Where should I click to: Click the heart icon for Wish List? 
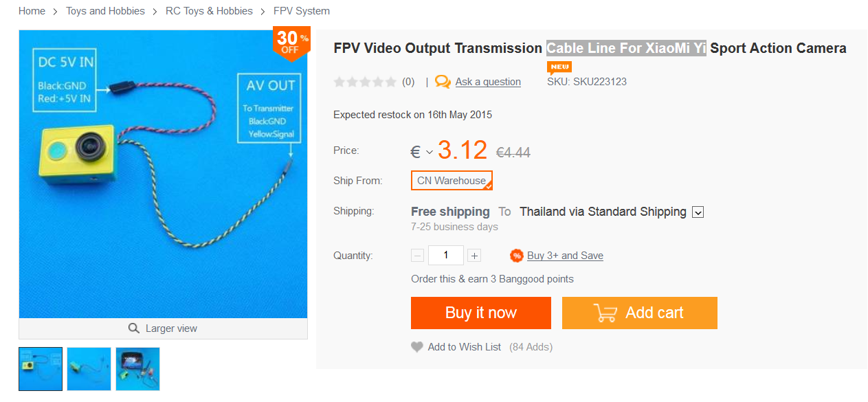[417, 347]
